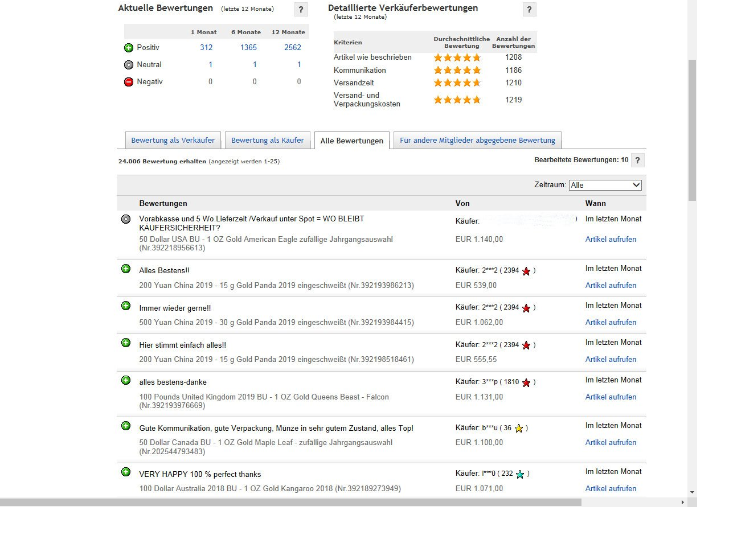Open Für andere Mitglieder abgegebene Bewertung tab
The width and height of the screenshot is (729, 560).
[x=477, y=141]
